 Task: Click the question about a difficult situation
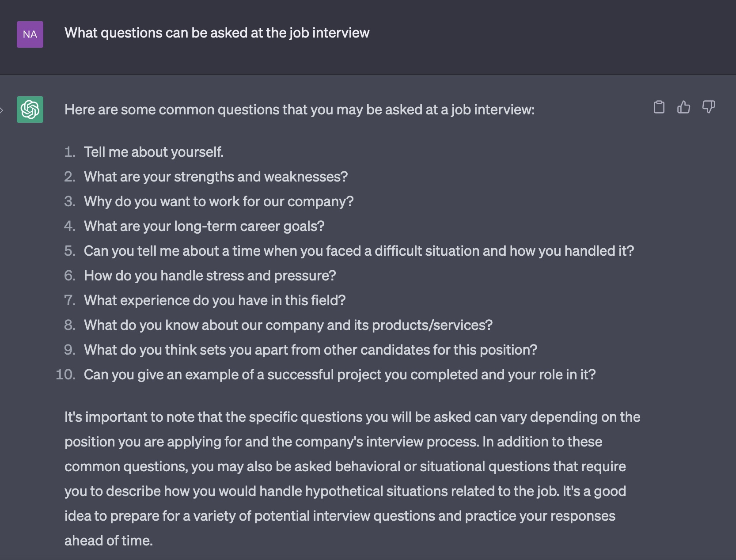click(359, 251)
